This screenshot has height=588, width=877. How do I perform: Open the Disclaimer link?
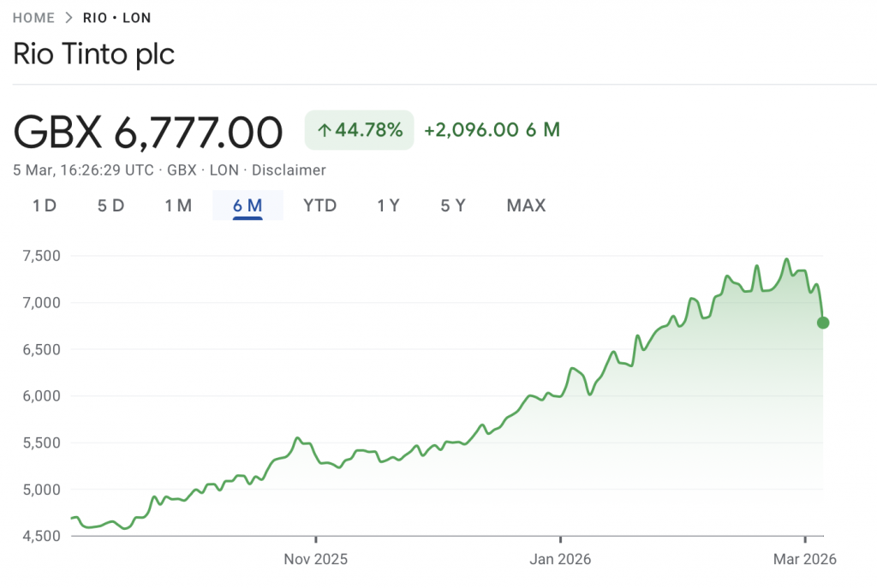(289, 169)
